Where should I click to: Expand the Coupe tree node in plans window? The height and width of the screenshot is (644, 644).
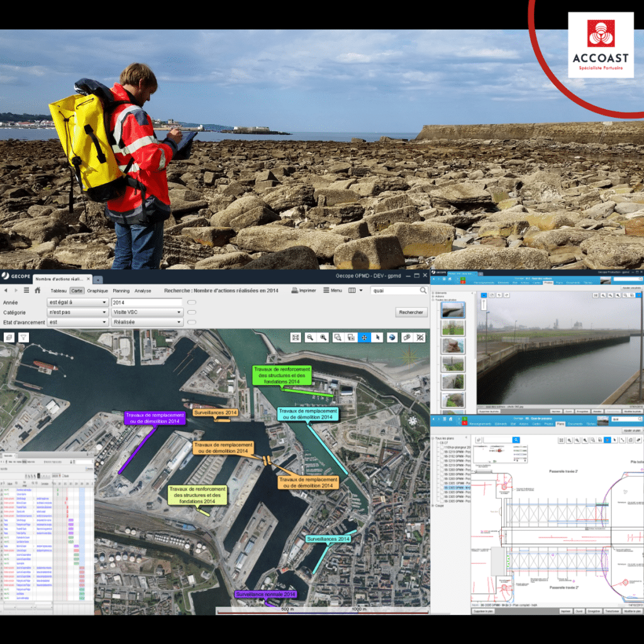[433, 506]
